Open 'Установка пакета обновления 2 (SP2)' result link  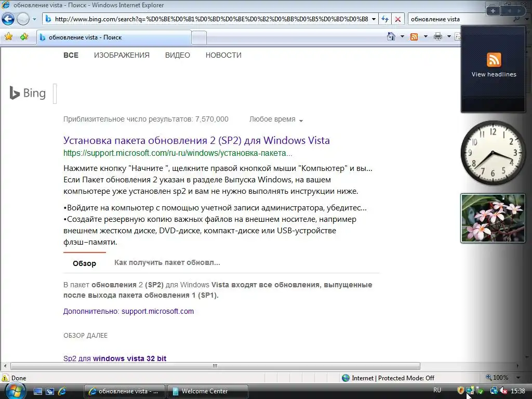(196, 140)
